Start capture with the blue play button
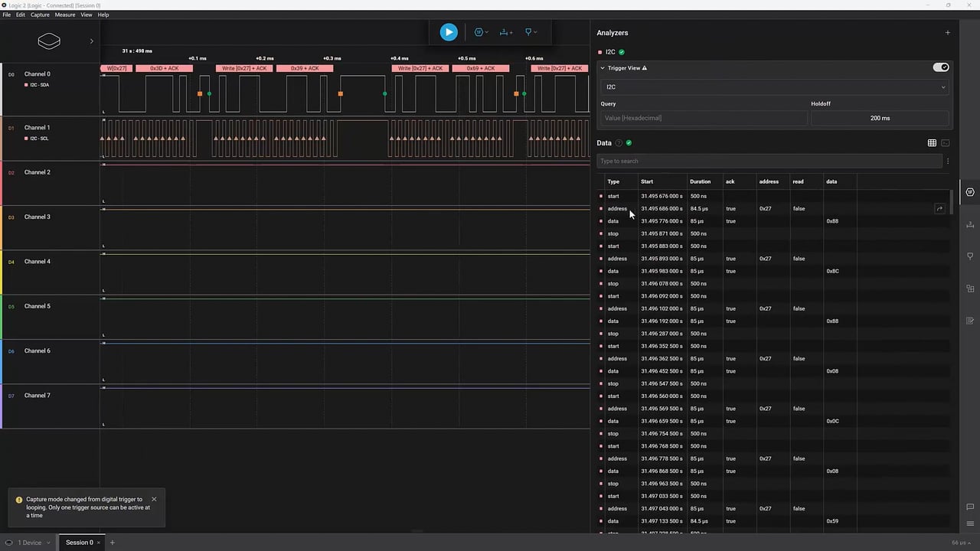 449,32
